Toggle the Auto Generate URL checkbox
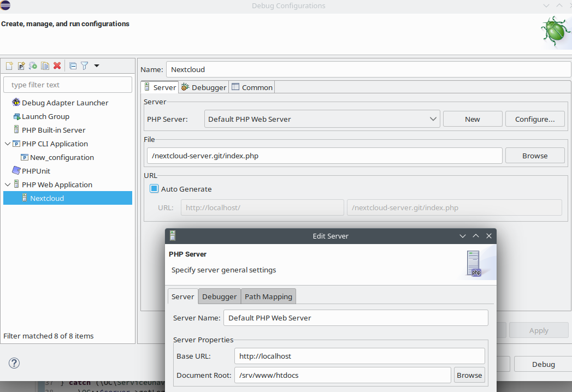 coord(154,188)
